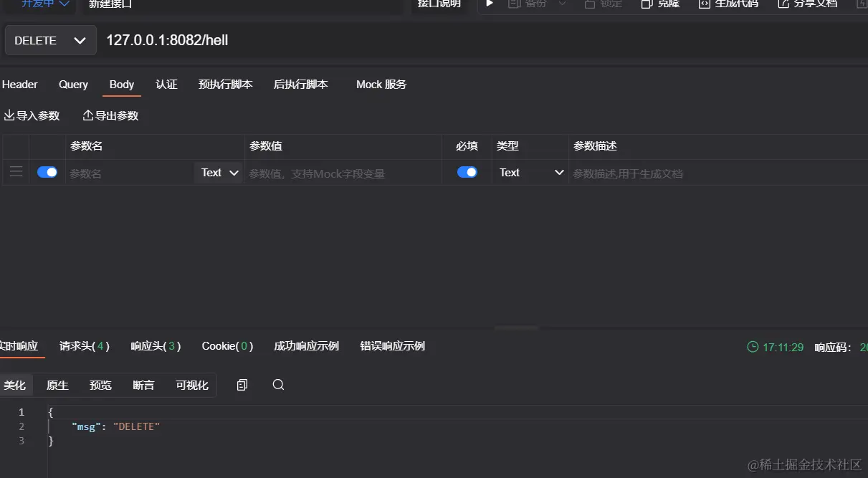
Task: Click the 必填 column header
Action: point(467,146)
